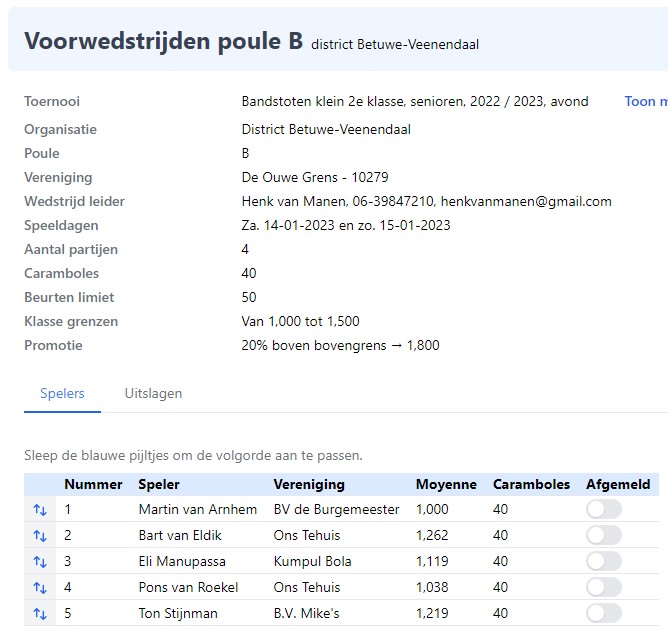The height and width of the screenshot is (632, 668).
Task: Click the Afgemeld column header
Action: (x=618, y=485)
